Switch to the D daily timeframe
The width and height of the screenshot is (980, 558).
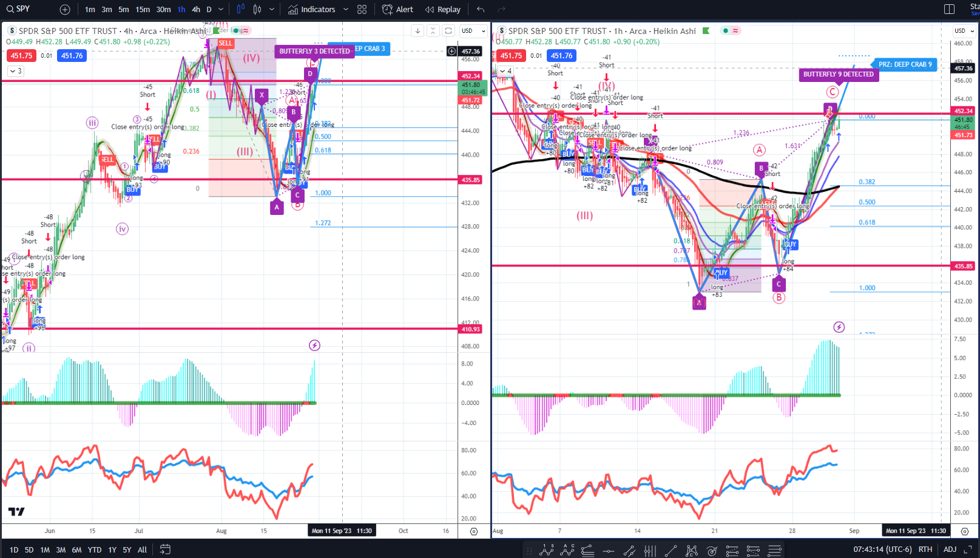(x=209, y=10)
